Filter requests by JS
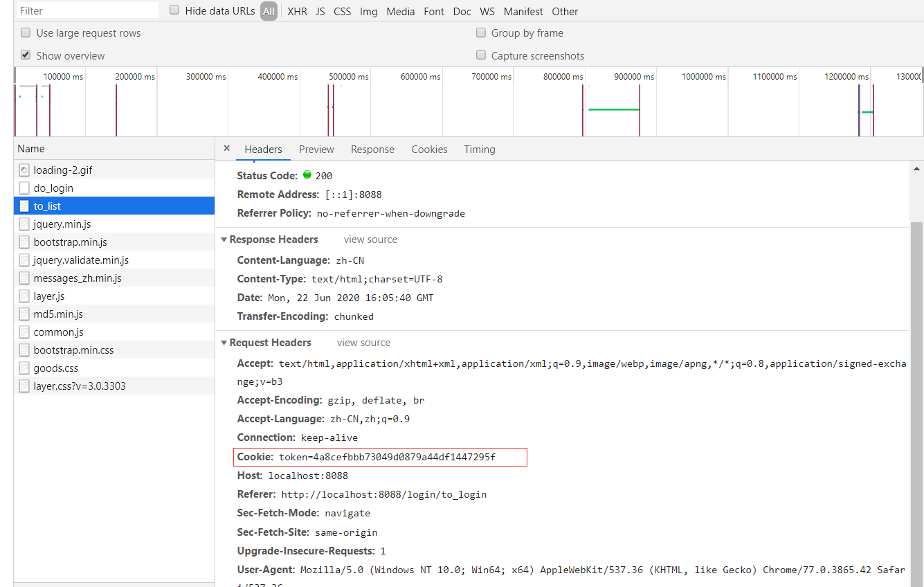The image size is (924, 587). coord(320,12)
